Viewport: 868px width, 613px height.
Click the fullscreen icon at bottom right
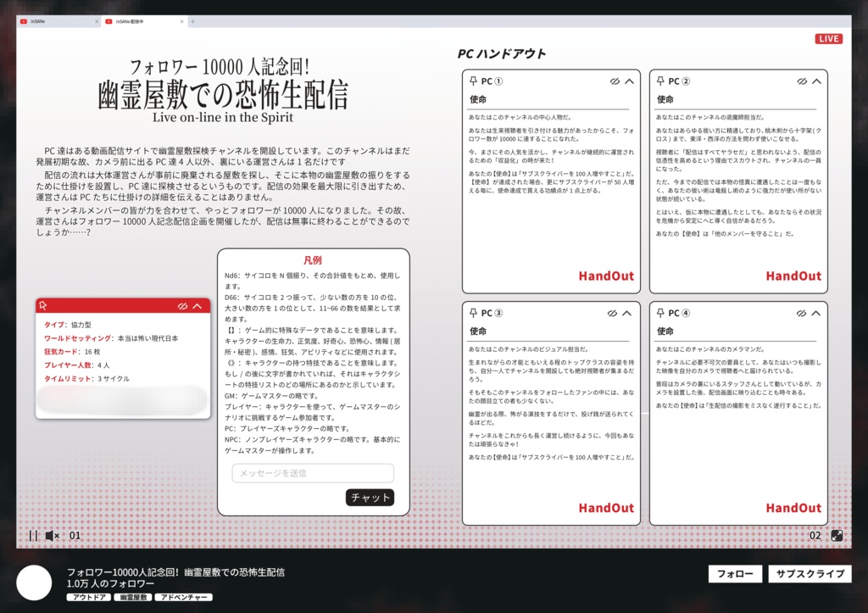(x=837, y=536)
